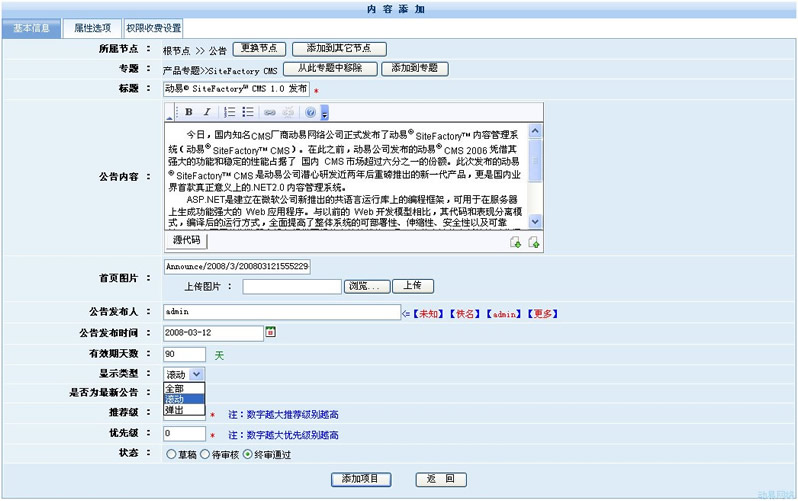The image size is (798, 501).
Task: Insert a bulleted list in the editor
Action: click(248, 112)
